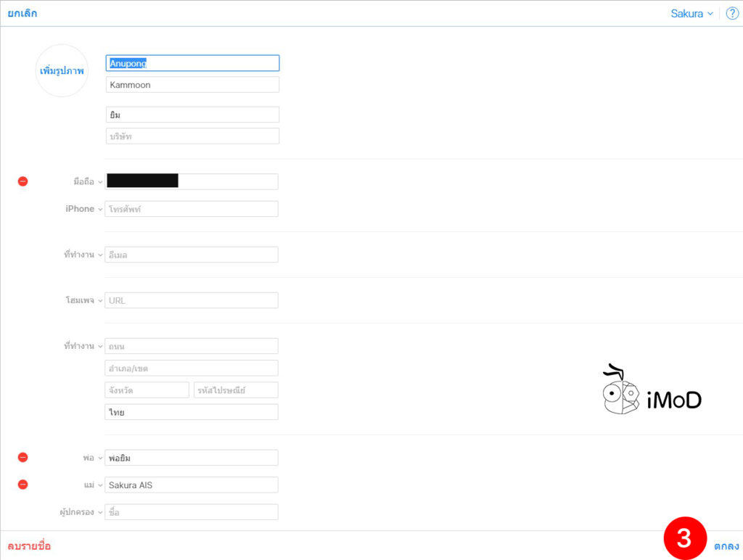Expand the แม่ relation label dropdown
This screenshot has height=560, width=743.
click(x=93, y=485)
